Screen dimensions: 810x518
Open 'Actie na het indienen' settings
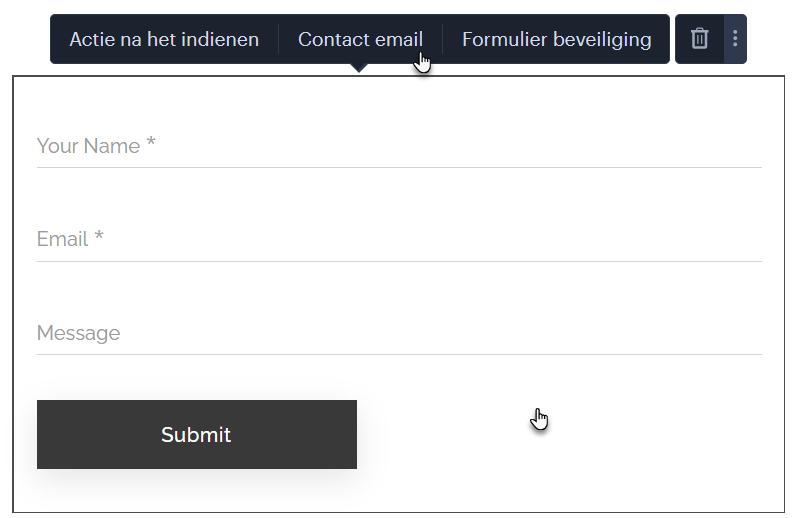[164, 39]
